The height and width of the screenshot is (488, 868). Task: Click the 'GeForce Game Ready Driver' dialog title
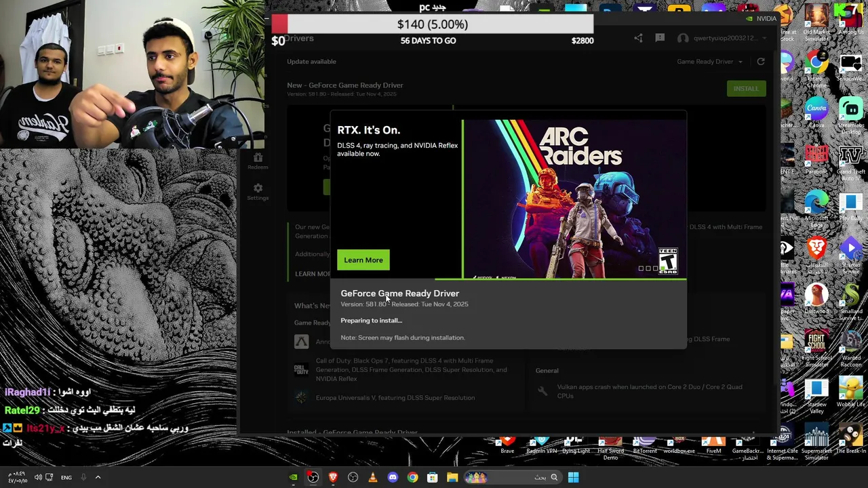(399, 293)
